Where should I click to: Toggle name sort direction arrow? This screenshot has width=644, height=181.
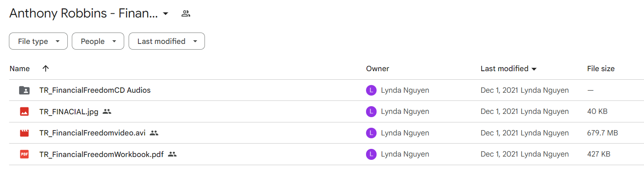[x=45, y=68]
